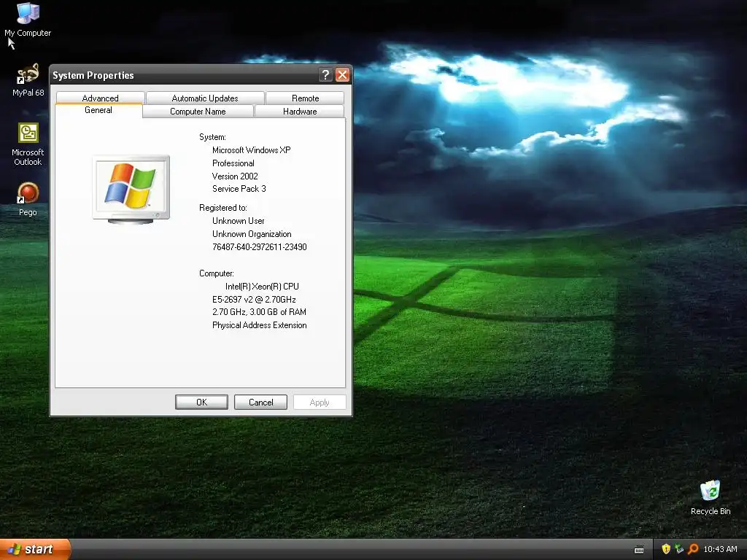Click the orange magnifier tray icon
The height and width of the screenshot is (560, 747).
pos(693,549)
